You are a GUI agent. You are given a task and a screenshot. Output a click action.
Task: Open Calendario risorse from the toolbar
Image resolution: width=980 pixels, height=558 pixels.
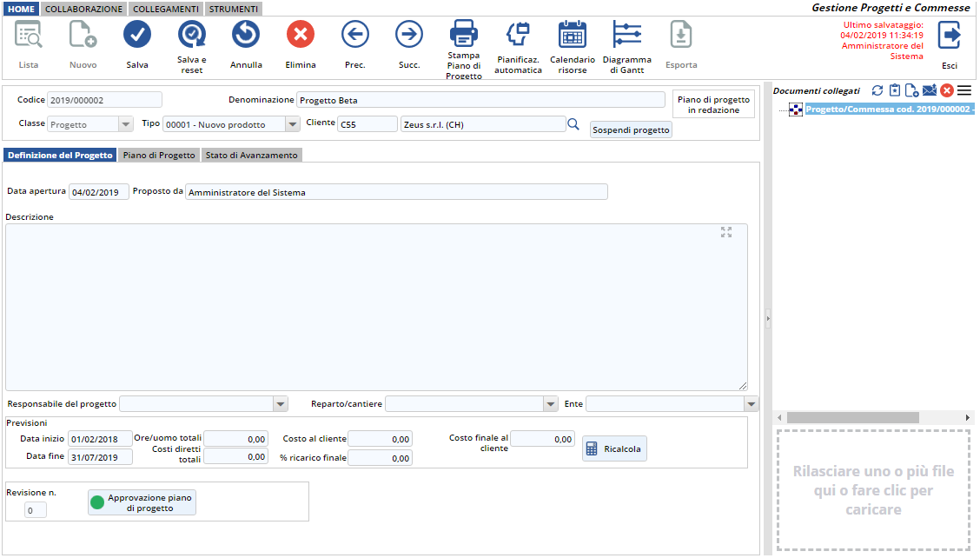click(x=573, y=35)
